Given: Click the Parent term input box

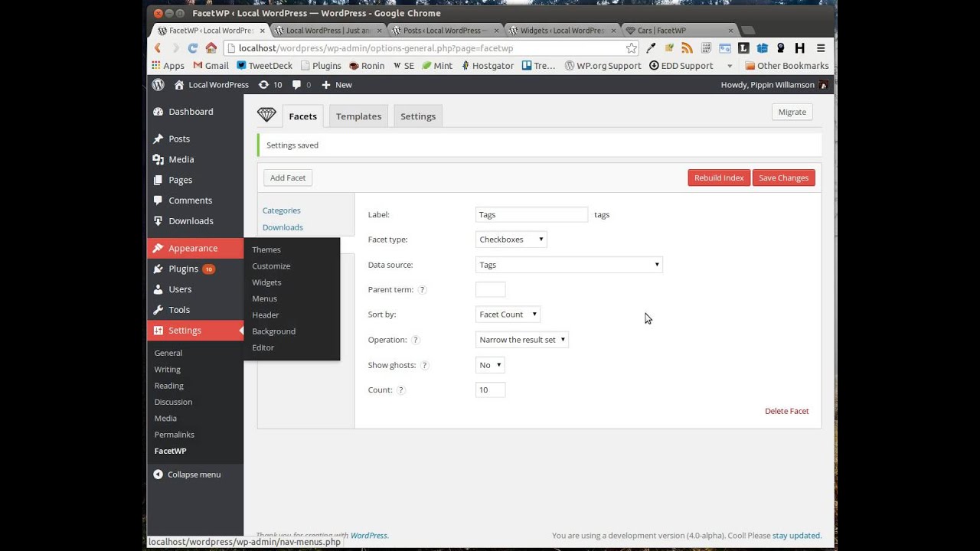Looking at the screenshot, I should 490,290.
